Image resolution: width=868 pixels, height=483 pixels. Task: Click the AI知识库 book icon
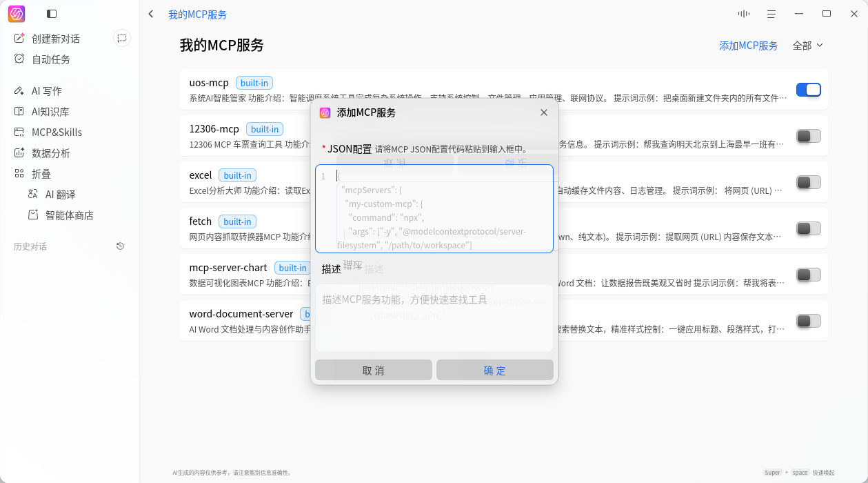19,112
